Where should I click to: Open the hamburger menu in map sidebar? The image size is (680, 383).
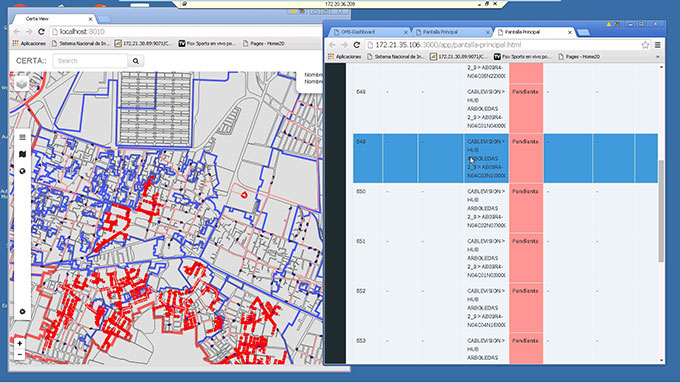pyautogui.click(x=23, y=137)
